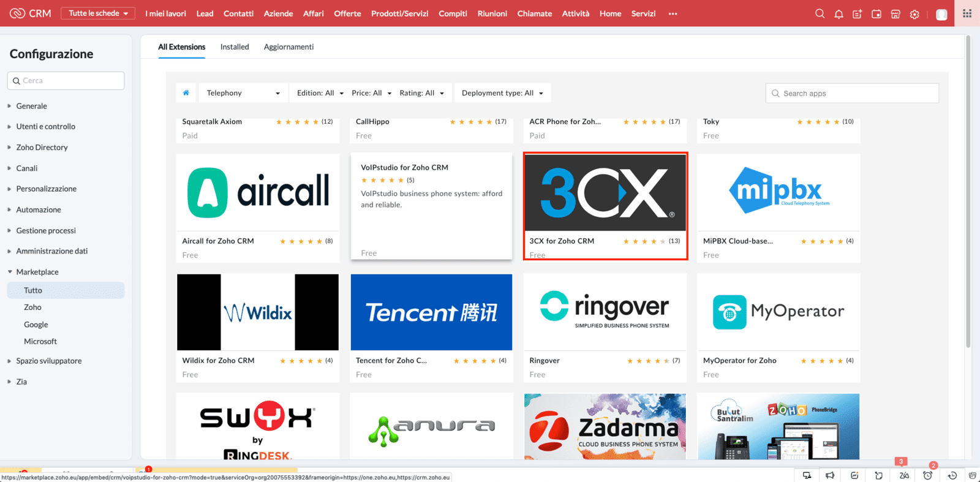The height and width of the screenshot is (482, 980).
Task: Open the Lead module
Action: pyautogui.click(x=205, y=13)
